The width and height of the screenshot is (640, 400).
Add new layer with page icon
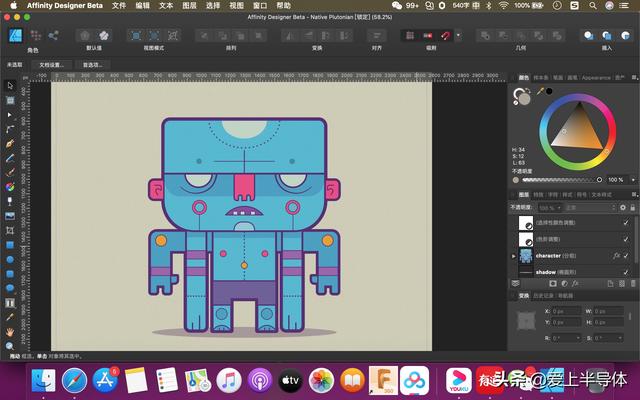tap(611, 283)
